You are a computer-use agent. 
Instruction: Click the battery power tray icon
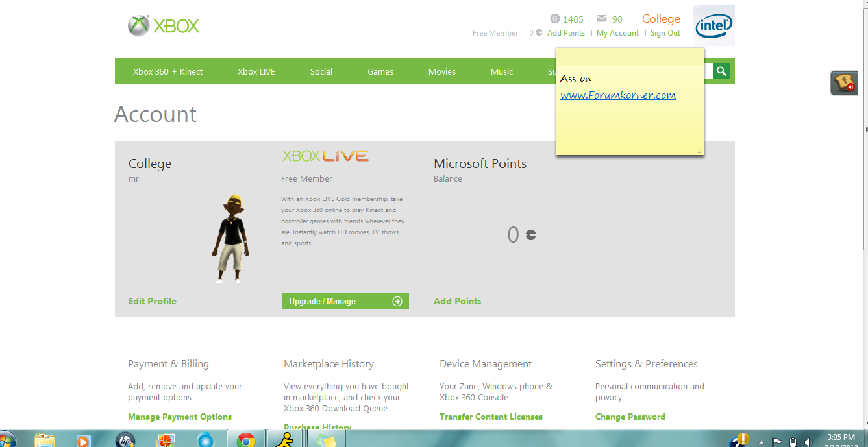click(793, 442)
